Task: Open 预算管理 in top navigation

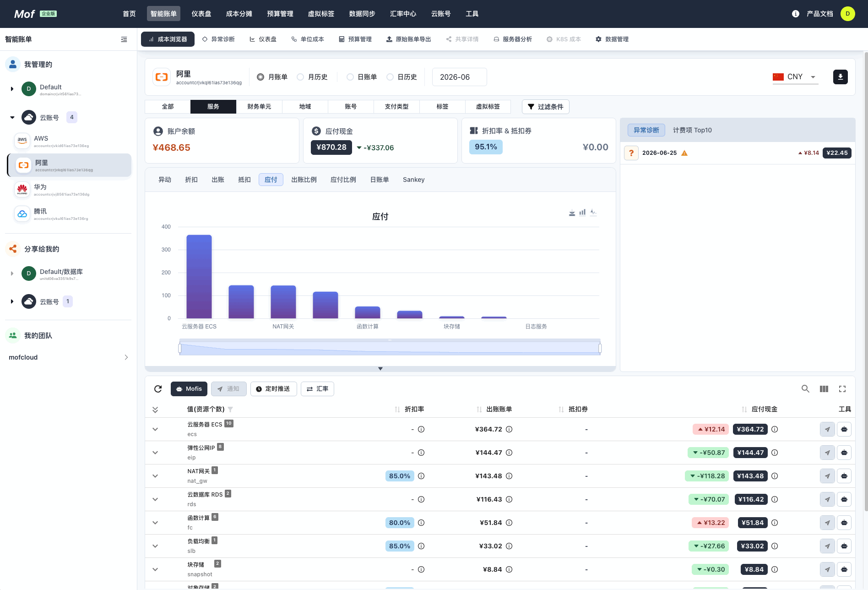Action: coord(280,14)
